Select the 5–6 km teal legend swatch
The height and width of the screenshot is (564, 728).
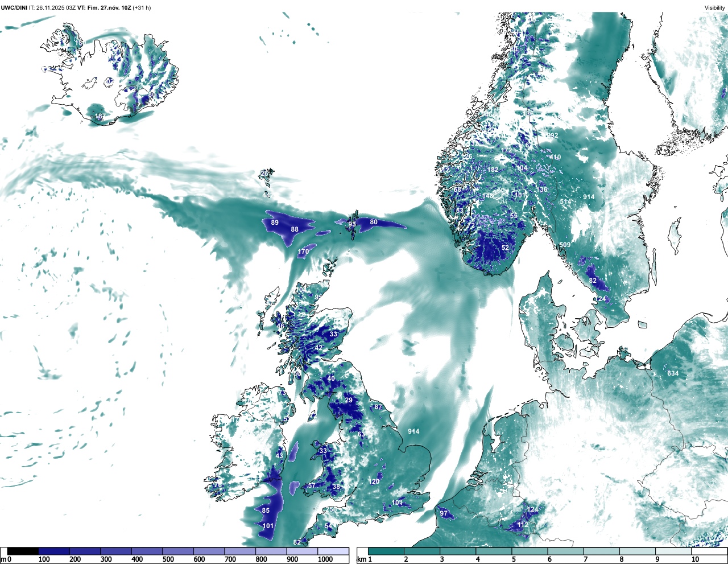tap(530, 551)
